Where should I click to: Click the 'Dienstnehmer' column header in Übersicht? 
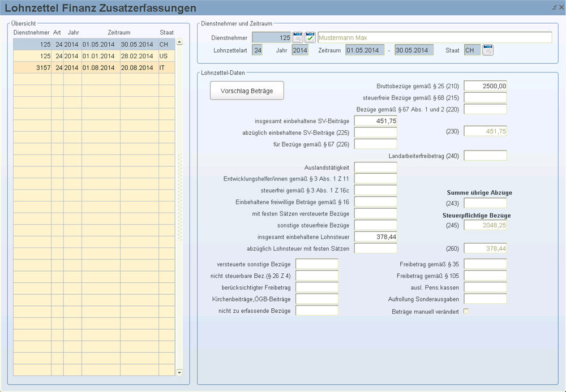pyautogui.click(x=32, y=32)
